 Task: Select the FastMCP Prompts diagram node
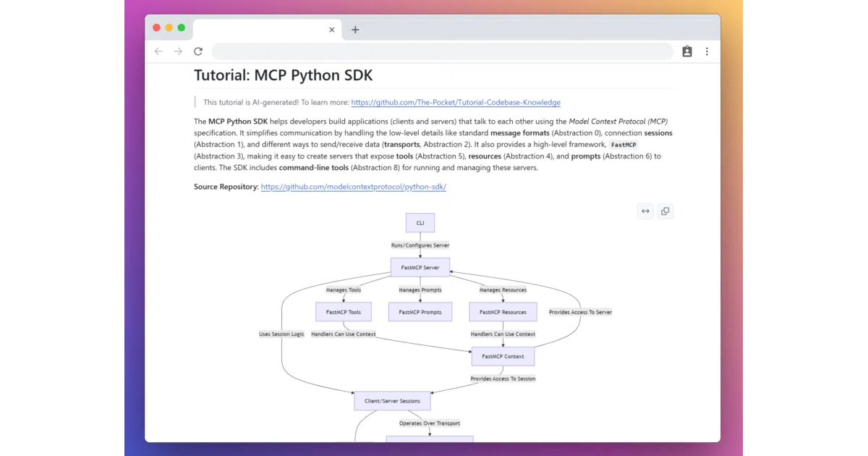click(420, 312)
